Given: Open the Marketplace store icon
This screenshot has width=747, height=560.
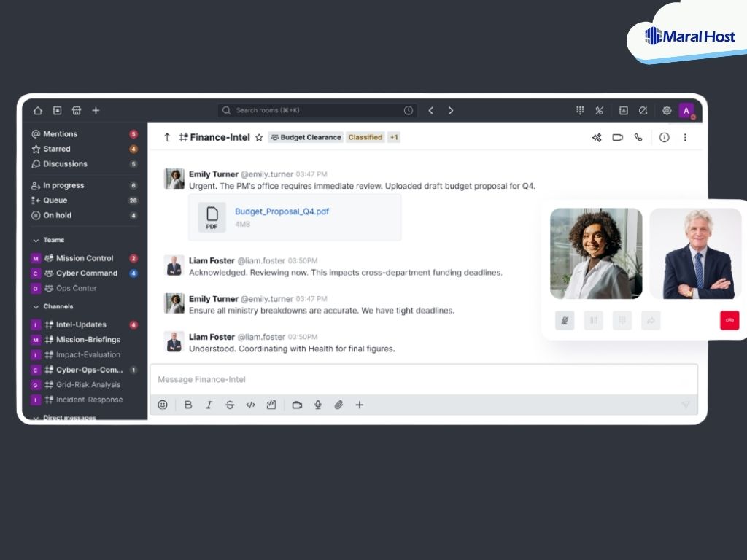Looking at the screenshot, I should [x=76, y=111].
